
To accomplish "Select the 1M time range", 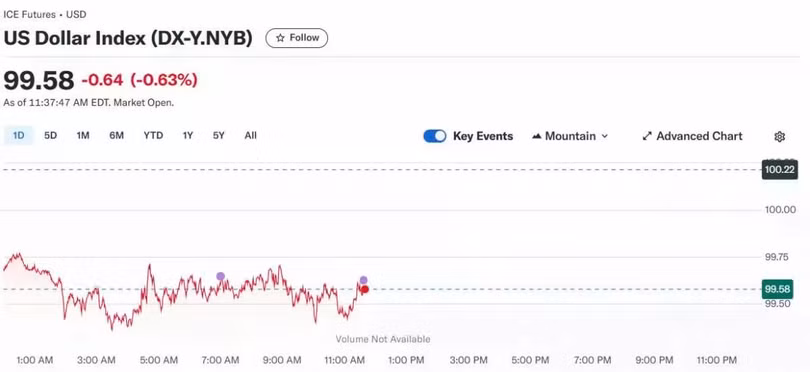I will pos(83,136).
